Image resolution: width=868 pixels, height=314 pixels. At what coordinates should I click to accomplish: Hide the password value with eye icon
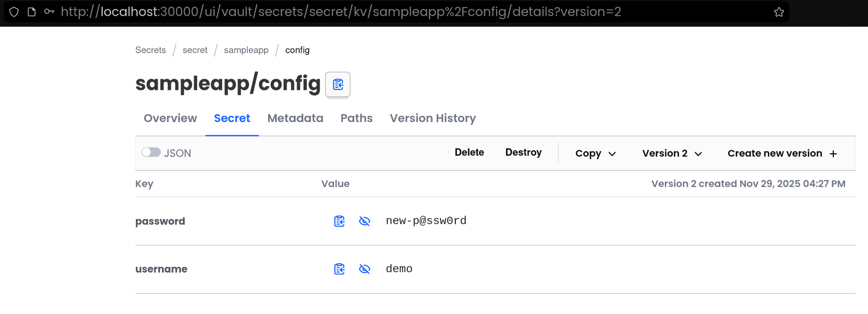(365, 221)
